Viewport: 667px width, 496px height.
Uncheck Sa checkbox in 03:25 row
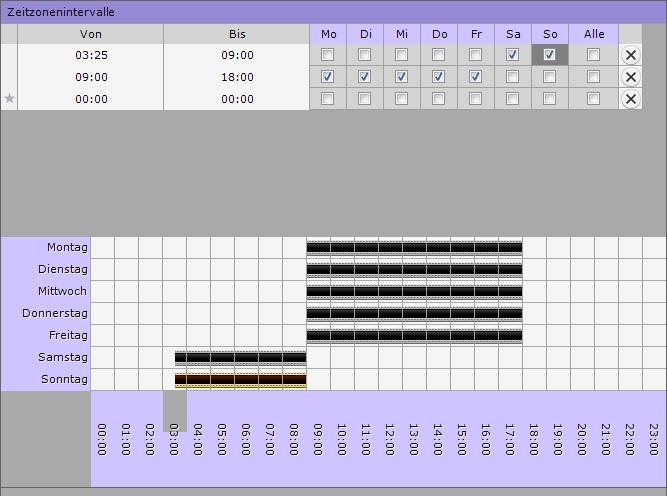(513, 54)
